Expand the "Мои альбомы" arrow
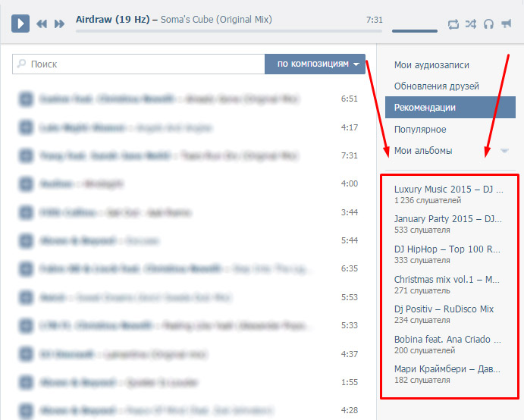 pyautogui.click(x=504, y=151)
